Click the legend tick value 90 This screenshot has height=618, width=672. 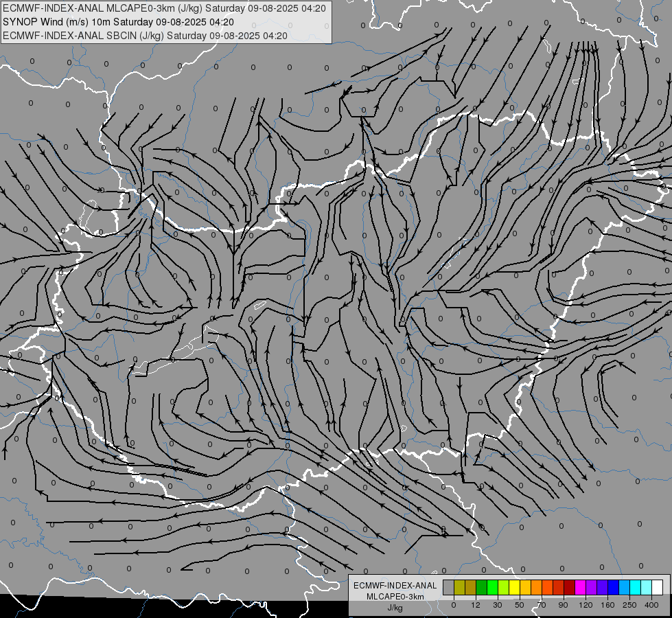click(563, 605)
